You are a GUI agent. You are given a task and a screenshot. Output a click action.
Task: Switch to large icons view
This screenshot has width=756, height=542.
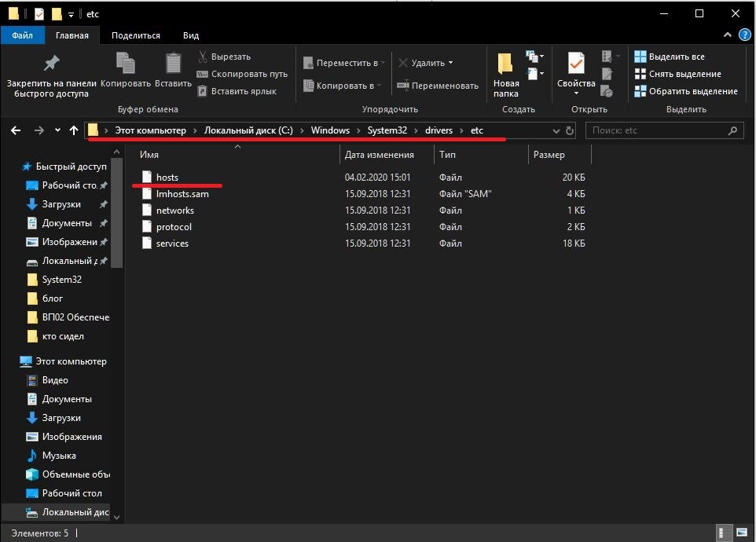coord(742,533)
